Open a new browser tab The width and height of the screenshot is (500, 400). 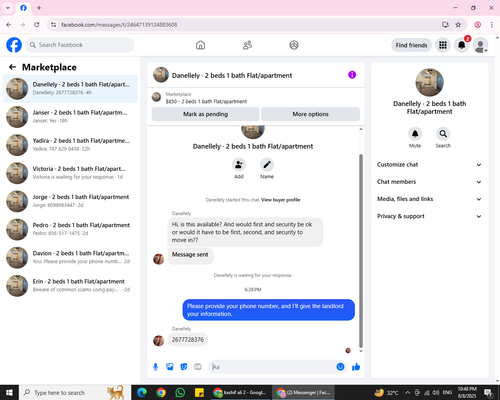[39, 8]
